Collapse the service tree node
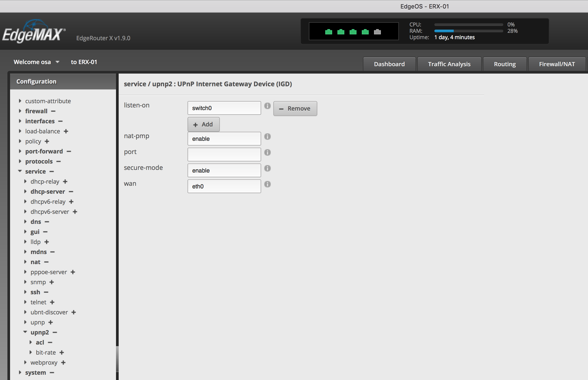588x380 pixels. (20, 171)
